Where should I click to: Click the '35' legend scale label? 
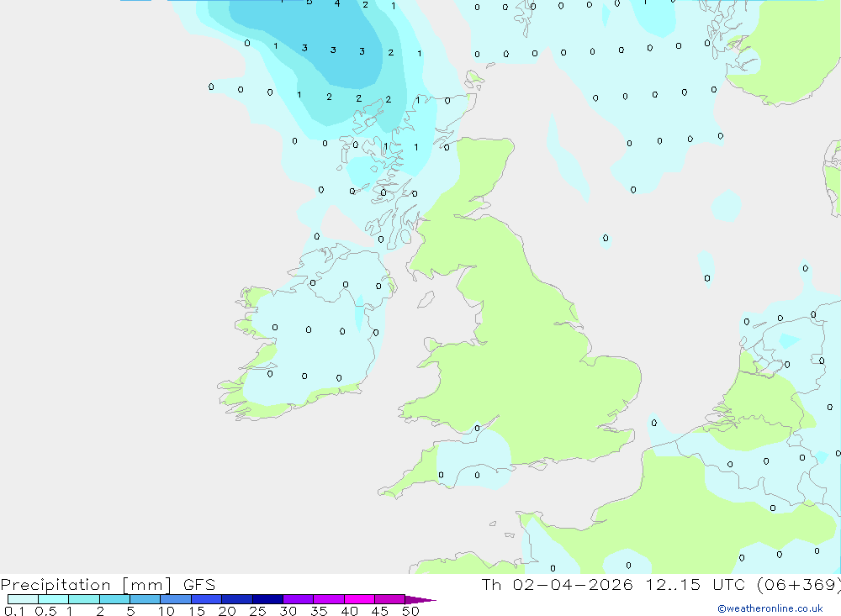[x=319, y=611]
